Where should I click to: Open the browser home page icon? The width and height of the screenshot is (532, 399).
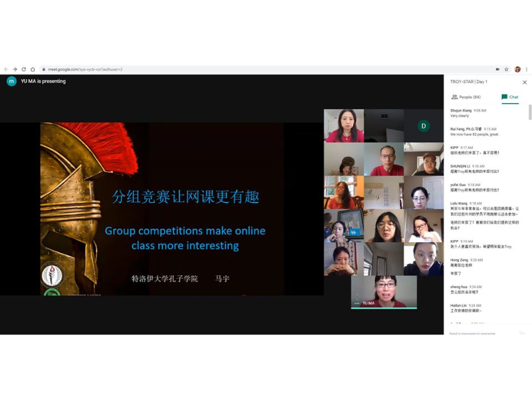(33, 69)
